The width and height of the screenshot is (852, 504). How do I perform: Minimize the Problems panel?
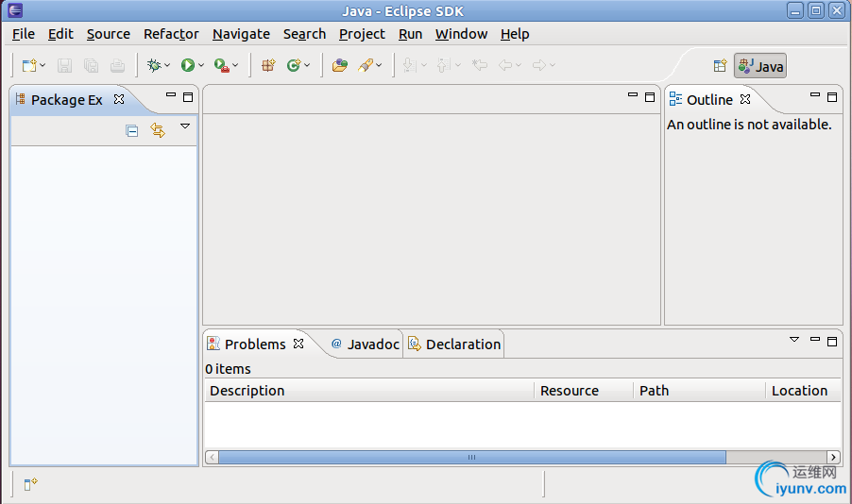[815, 340]
